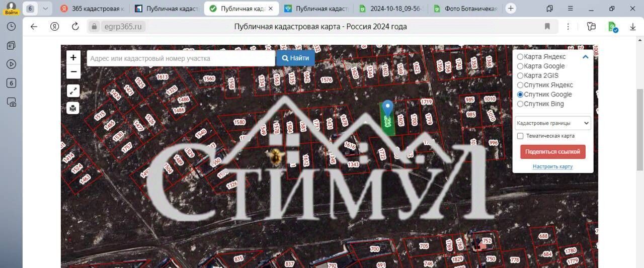Open browser extensions panel
Screen dimensions: 644x268
[591, 27]
